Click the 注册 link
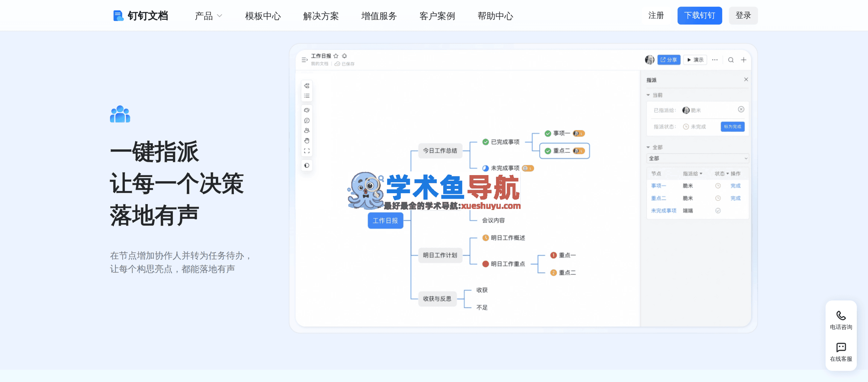 tap(656, 16)
